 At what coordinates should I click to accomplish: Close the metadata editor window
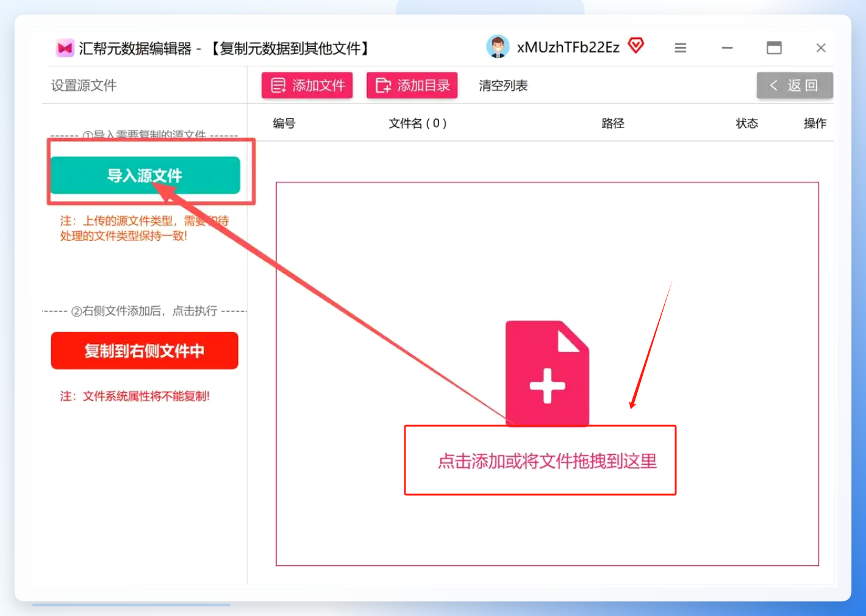click(x=821, y=48)
